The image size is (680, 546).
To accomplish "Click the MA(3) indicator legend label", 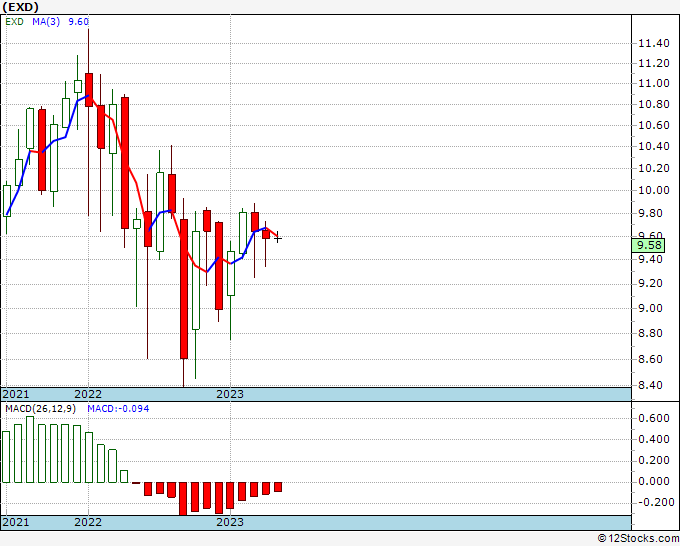I will (x=46, y=22).
